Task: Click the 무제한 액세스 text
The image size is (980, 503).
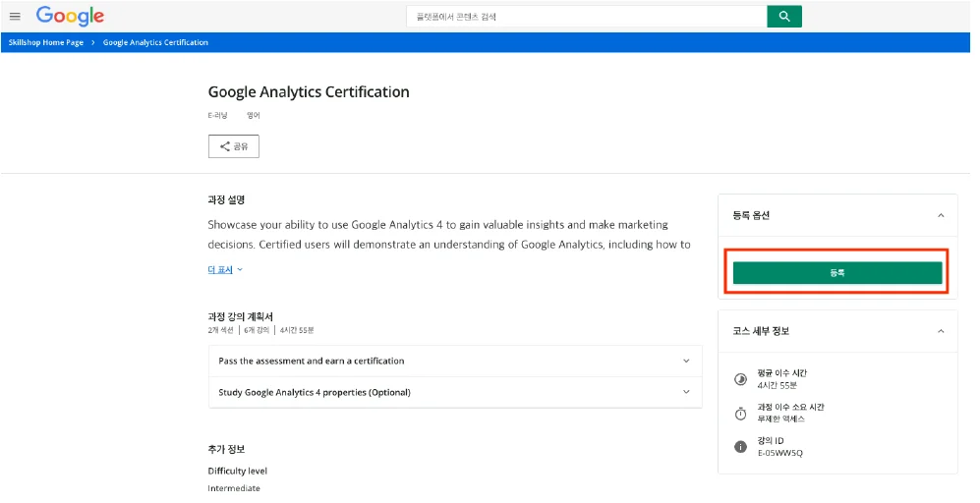Action: click(x=781, y=419)
